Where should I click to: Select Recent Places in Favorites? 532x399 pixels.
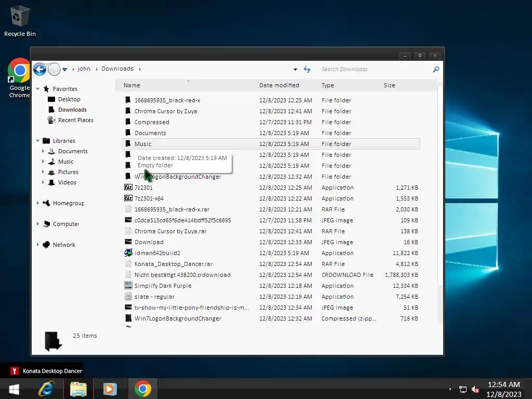pos(76,120)
